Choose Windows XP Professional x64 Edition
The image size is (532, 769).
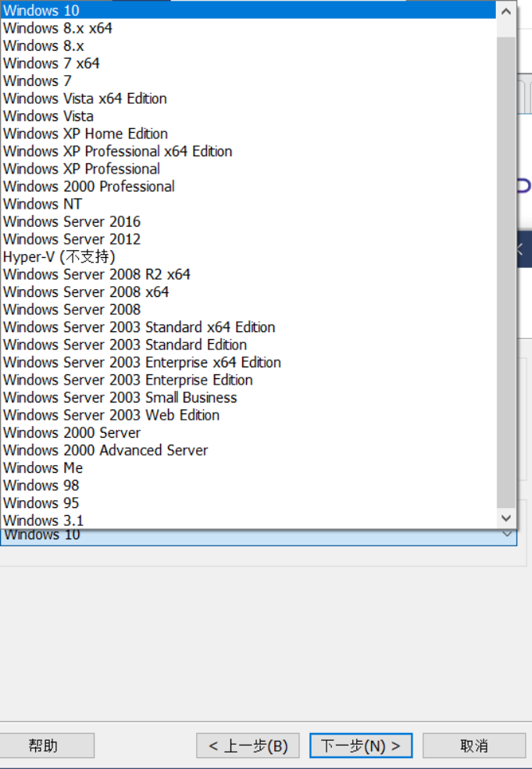(x=248, y=151)
